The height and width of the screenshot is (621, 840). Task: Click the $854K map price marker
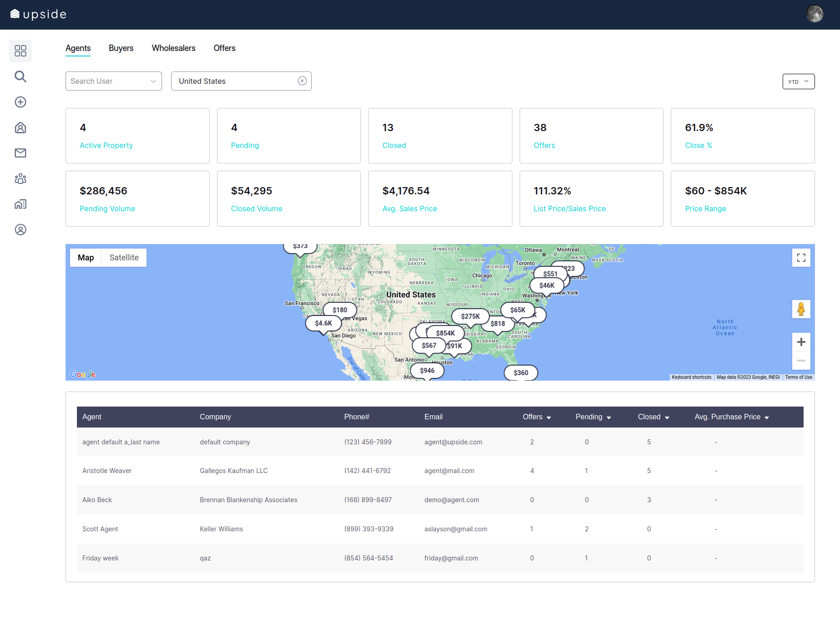[x=445, y=333]
